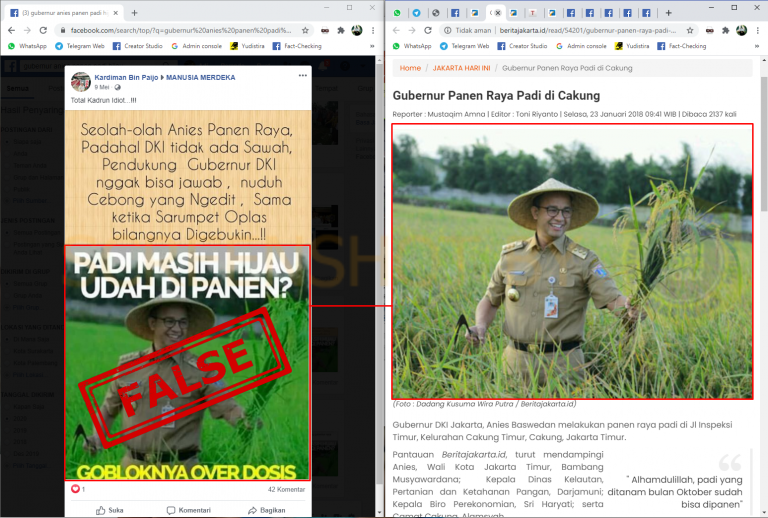Open Admin console bookmark in Facebook window
768x518 pixels.
(x=196, y=46)
